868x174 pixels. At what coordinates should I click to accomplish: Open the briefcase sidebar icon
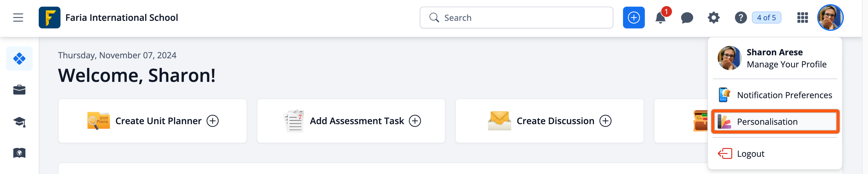[19, 90]
